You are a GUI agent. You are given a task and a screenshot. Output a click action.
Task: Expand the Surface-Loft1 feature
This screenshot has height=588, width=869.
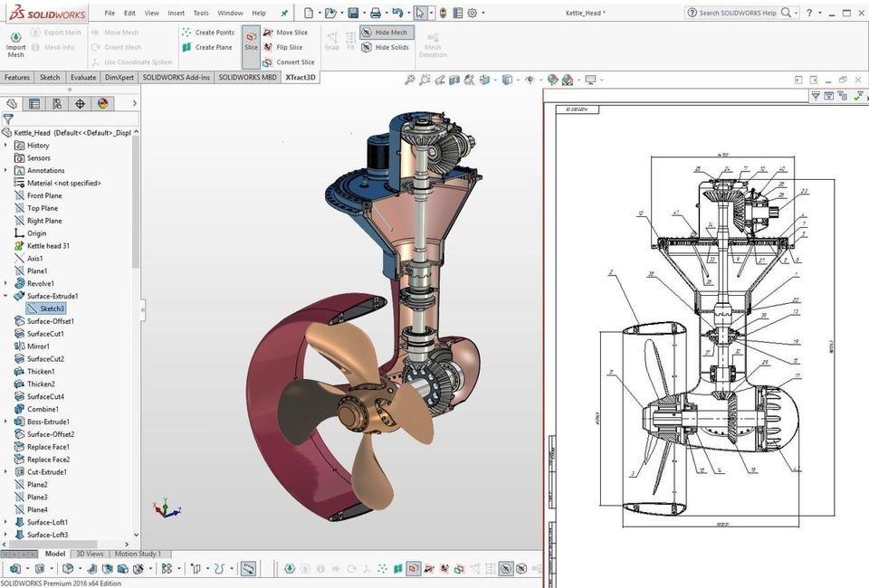(5, 522)
